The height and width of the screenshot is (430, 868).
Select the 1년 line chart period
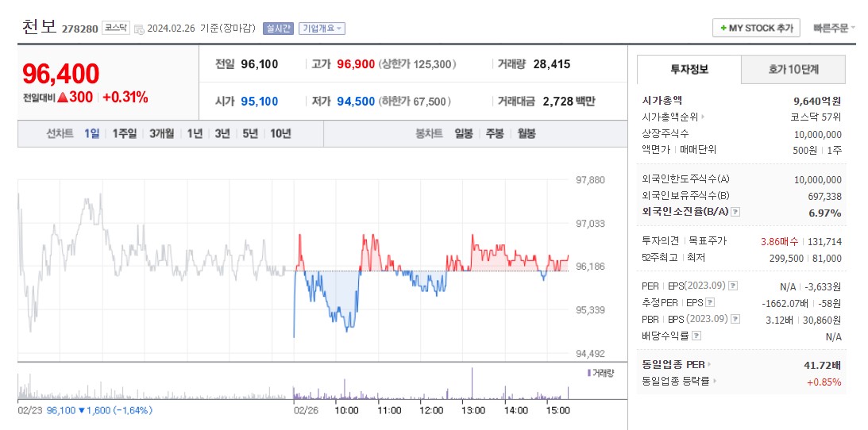195,133
